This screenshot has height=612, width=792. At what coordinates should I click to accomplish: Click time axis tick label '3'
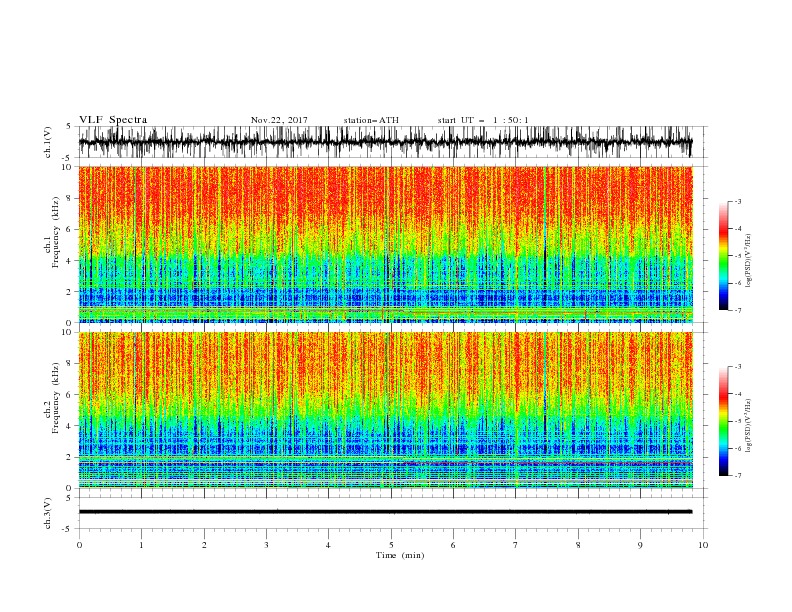pos(266,545)
